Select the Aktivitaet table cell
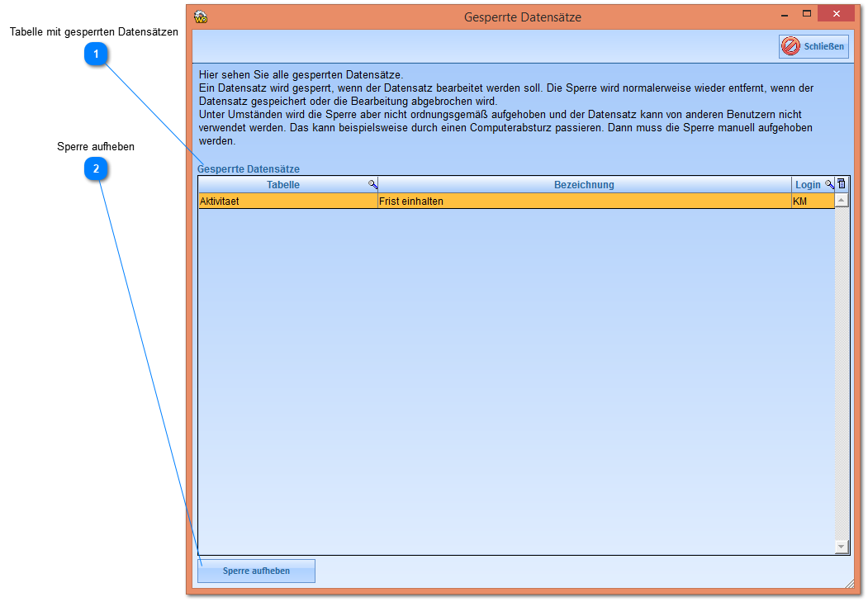The height and width of the screenshot is (602, 868). 288,201
